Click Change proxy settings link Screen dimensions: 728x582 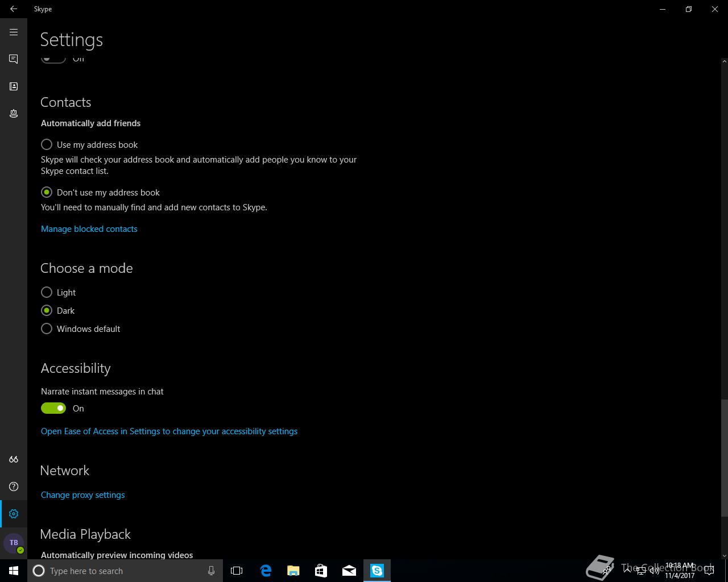pos(83,494)
